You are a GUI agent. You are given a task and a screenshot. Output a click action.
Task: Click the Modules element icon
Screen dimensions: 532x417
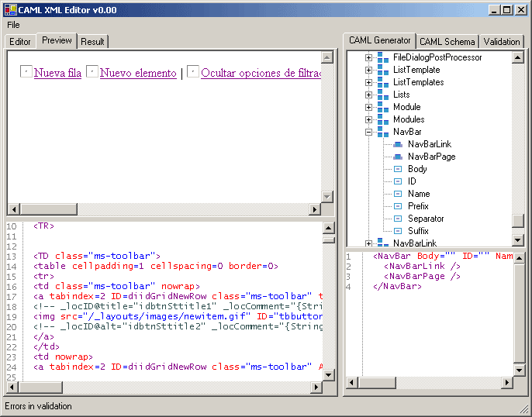pyautogui.click(x=383, y=119)
